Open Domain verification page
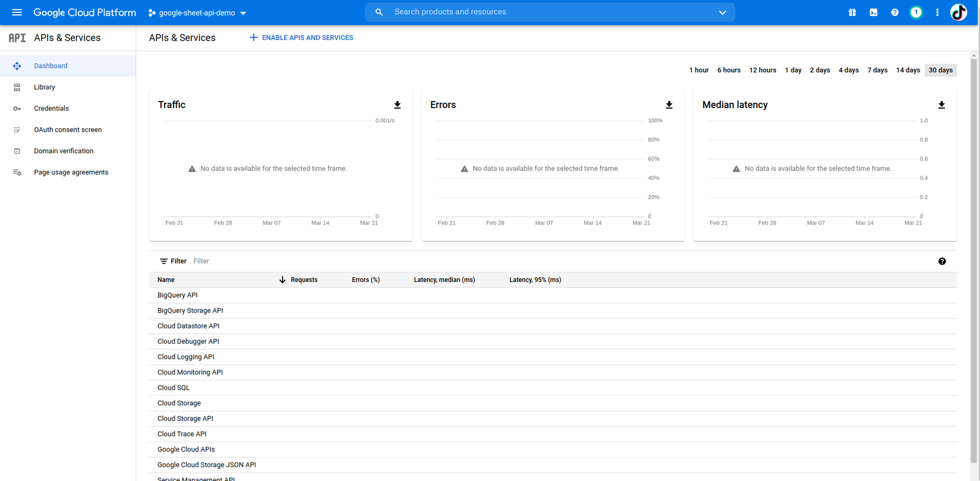Viewport: 980px width, 481px height. [x=68, y=151]
